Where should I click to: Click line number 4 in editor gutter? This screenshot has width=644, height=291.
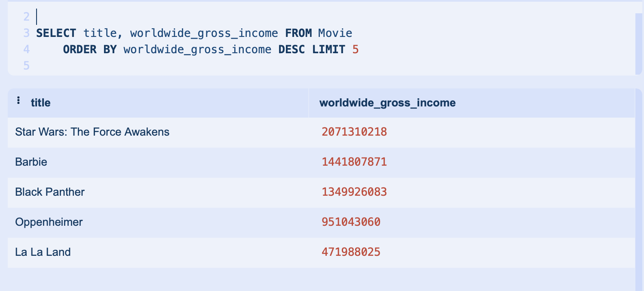(27, 50)
